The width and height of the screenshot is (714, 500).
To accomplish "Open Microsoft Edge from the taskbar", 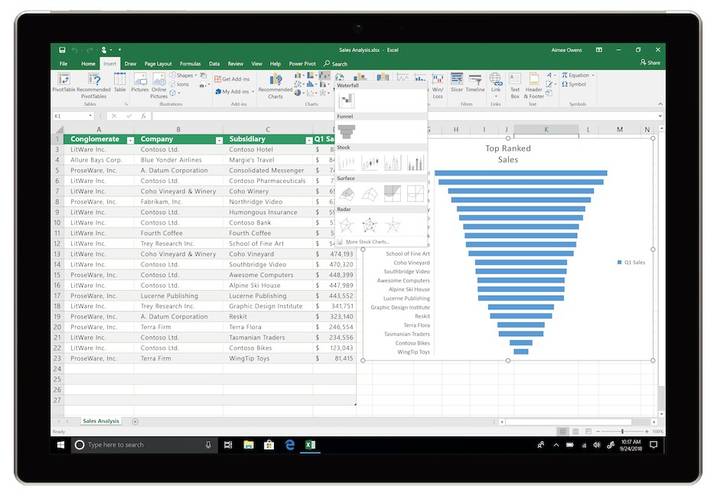I will (290, 445).
